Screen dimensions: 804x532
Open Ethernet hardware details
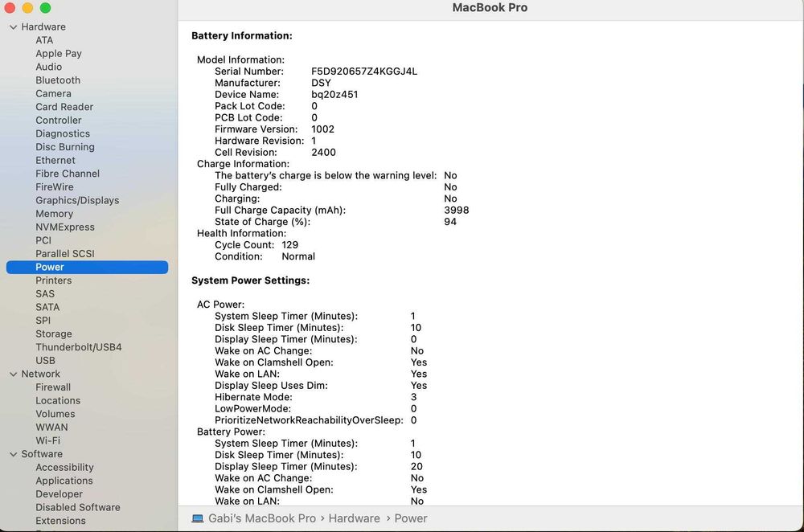(55, 160)
